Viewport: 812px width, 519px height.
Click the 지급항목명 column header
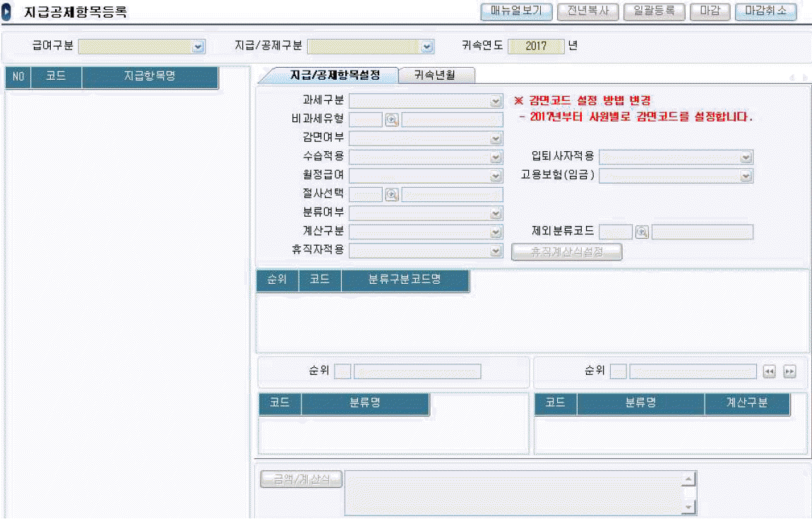[x=150, y=77]
